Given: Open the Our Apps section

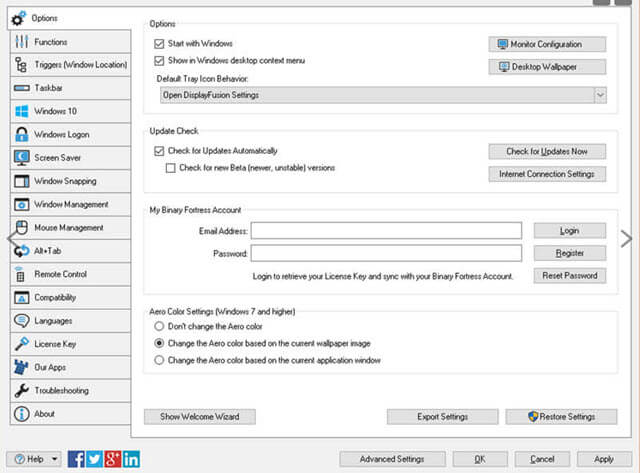Looking at the screenshot, I should [70, 367].
